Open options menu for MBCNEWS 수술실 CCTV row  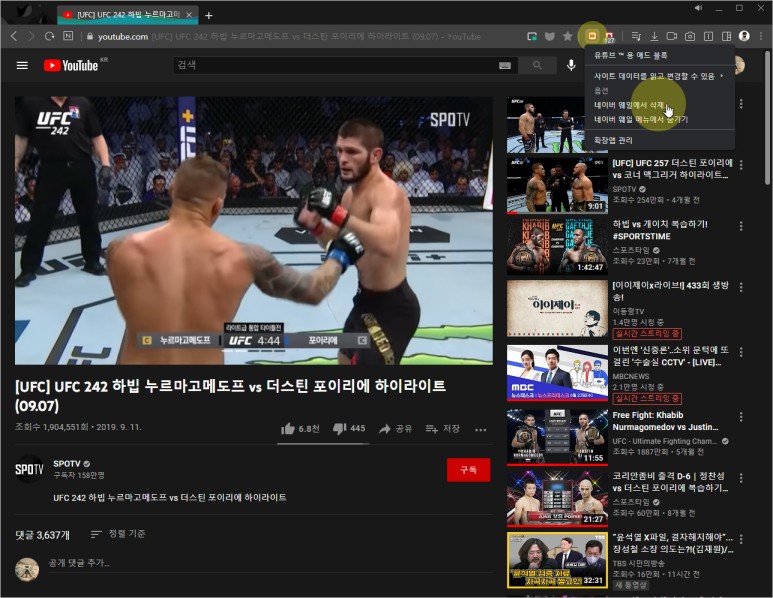click(741, 352)
